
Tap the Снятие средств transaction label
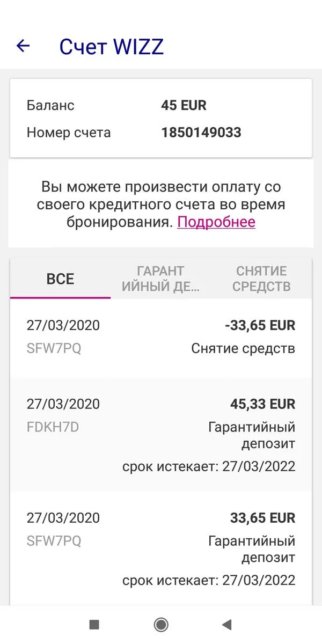tap(243, 349)
